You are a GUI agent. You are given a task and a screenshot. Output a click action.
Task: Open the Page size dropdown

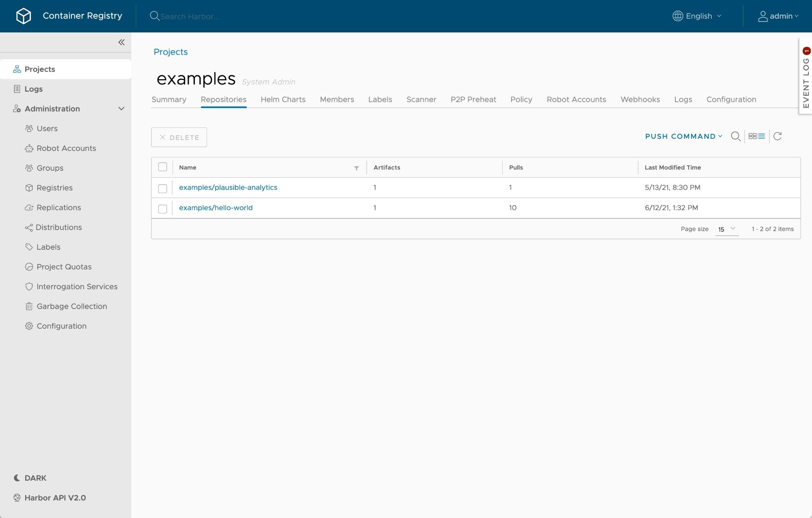pyautogui.click(x=726, y=229)
